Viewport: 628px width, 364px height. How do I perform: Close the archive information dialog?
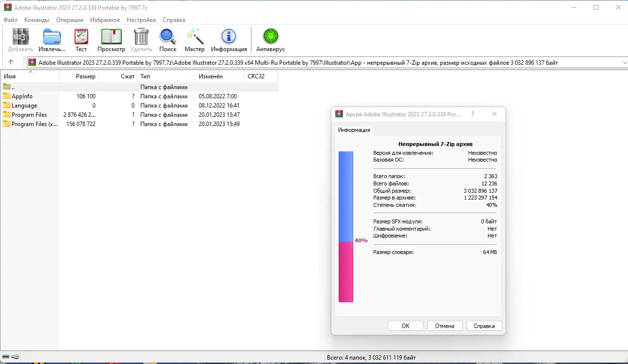495,114
